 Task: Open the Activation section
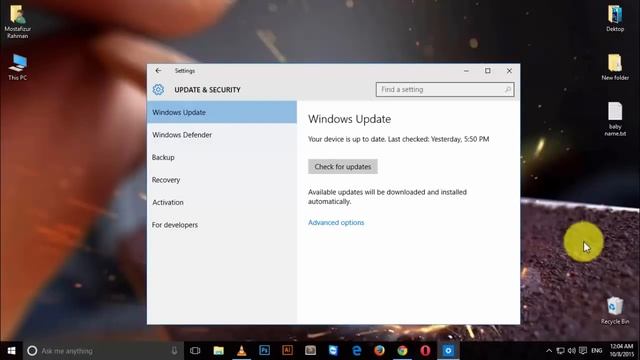(222, 202)
